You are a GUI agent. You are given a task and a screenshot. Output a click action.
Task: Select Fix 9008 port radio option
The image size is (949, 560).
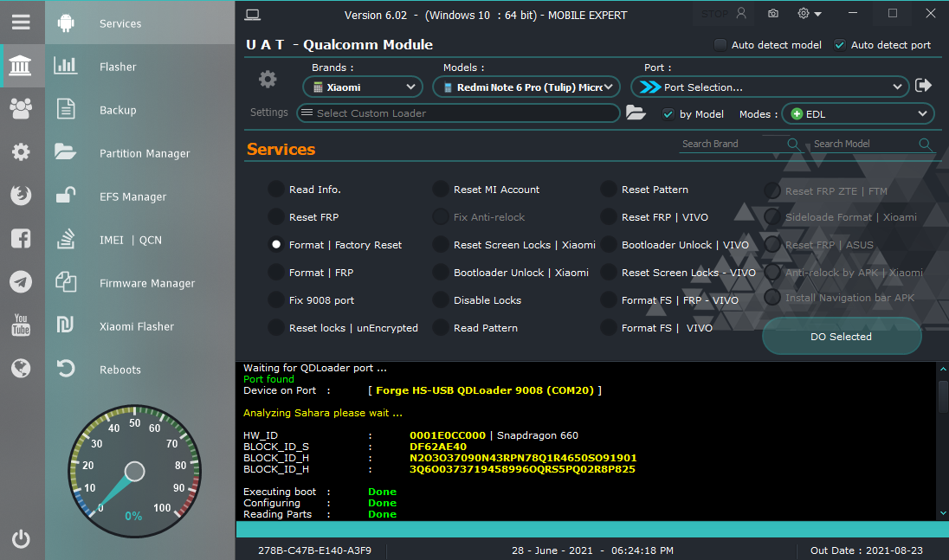276,300
